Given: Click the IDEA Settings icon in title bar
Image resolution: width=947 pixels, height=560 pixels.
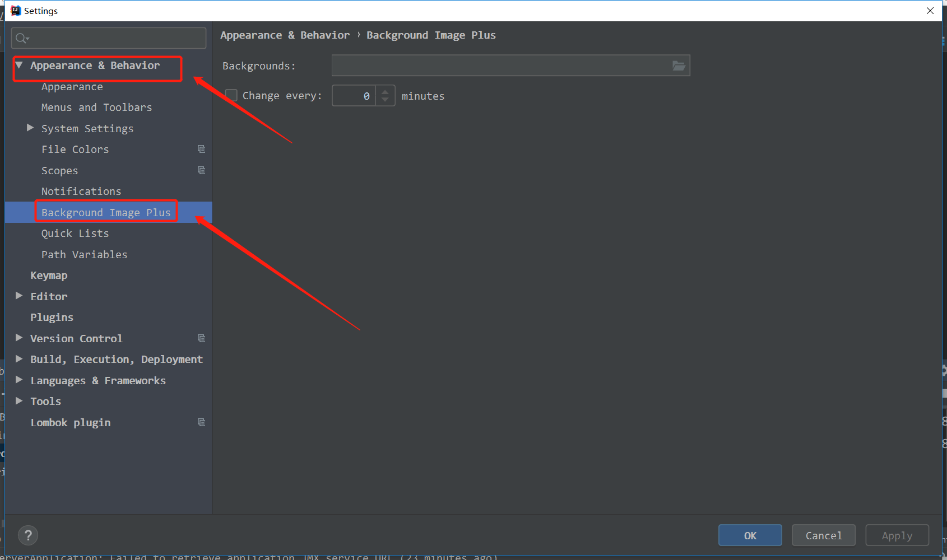Looking at the screenshot, I should [15, 10].
